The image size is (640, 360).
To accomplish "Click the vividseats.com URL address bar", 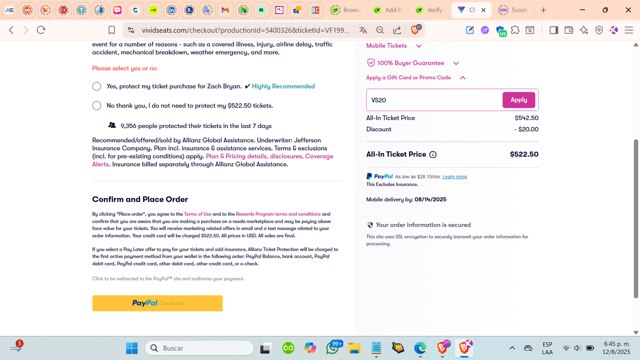I will (245, 30).
